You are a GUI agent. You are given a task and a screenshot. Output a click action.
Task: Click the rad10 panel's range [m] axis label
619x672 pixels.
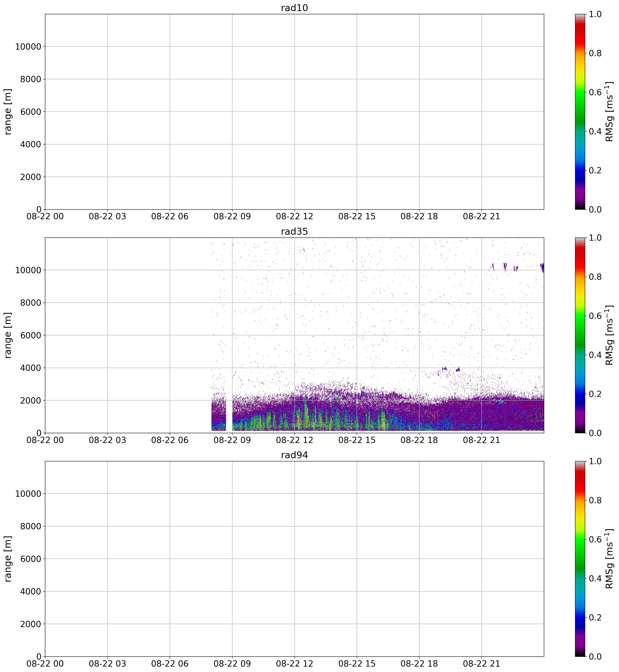(x=8, y=112)
